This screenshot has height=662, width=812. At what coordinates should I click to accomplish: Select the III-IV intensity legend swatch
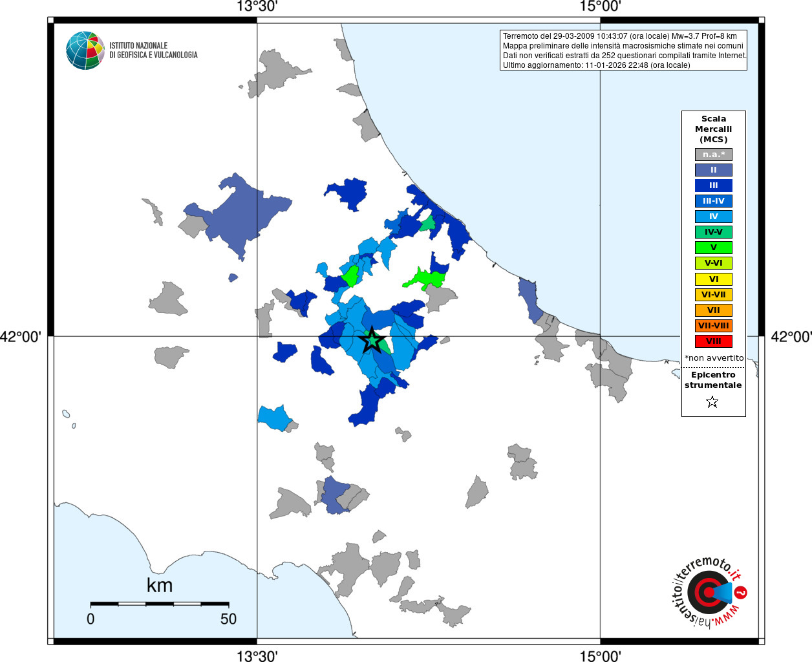(x=714, y=201)
